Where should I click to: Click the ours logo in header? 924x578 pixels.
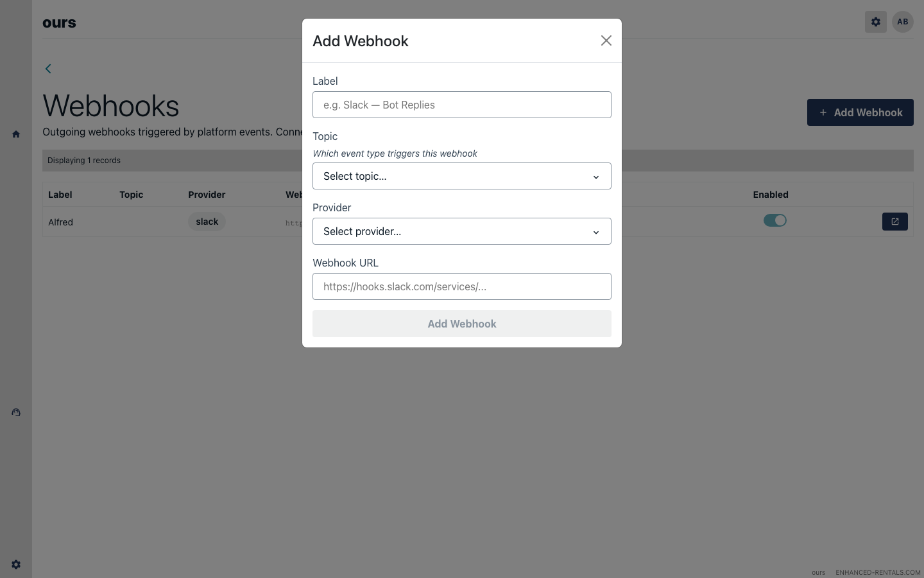pos(59,22)
